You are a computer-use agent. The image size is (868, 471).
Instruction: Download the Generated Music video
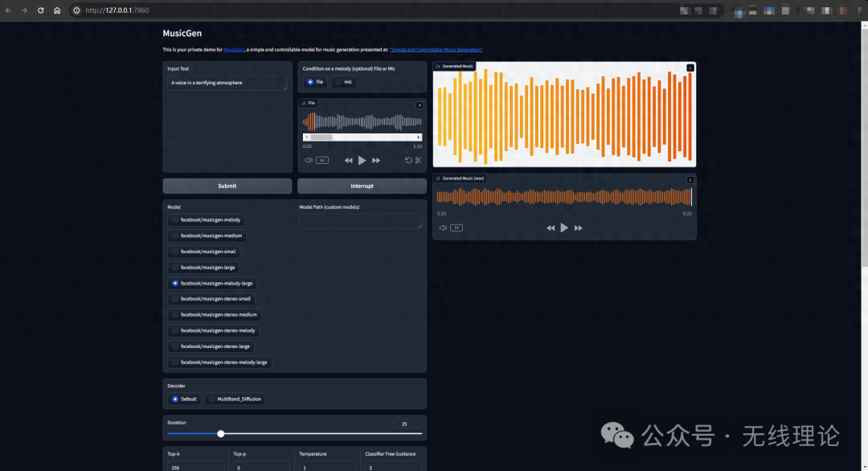pos(690,68)
